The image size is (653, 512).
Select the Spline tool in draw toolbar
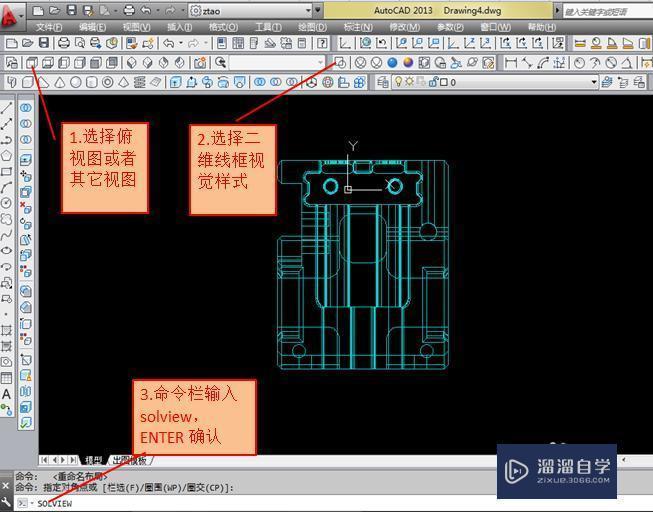click(x=6, y=235)
